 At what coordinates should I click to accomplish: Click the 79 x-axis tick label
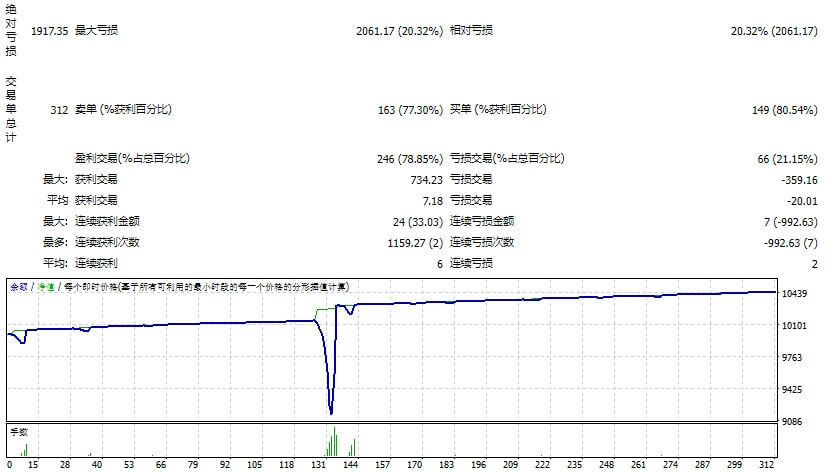pos(193,464)
